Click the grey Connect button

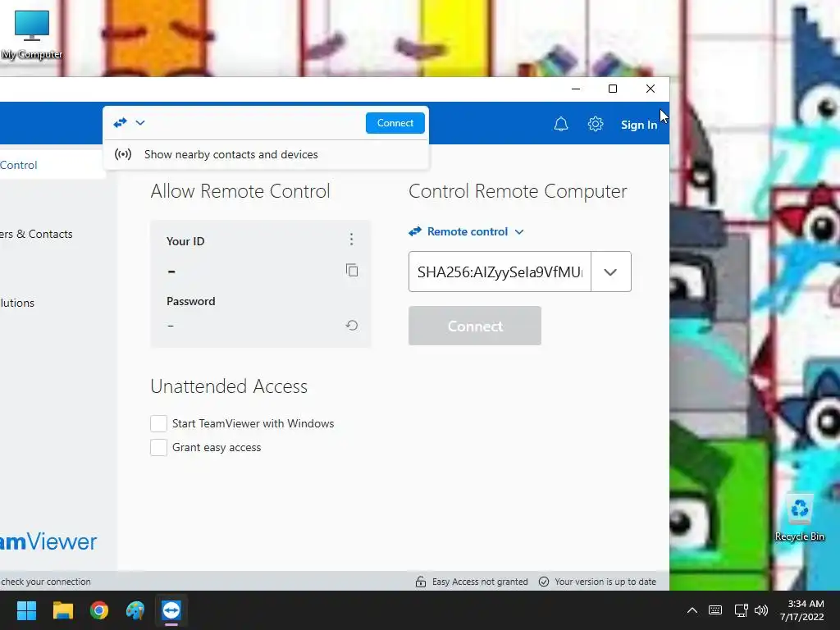pyautogui.click(x=475, y=326)
